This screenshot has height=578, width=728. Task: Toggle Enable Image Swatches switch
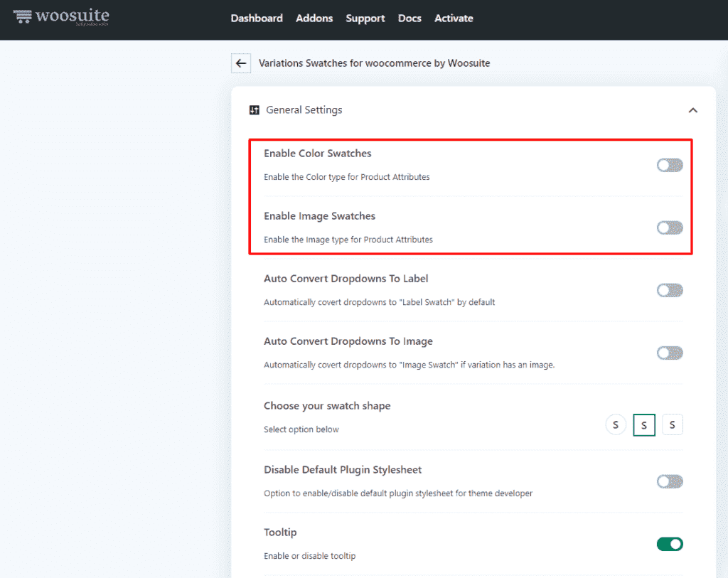(670, 228)
